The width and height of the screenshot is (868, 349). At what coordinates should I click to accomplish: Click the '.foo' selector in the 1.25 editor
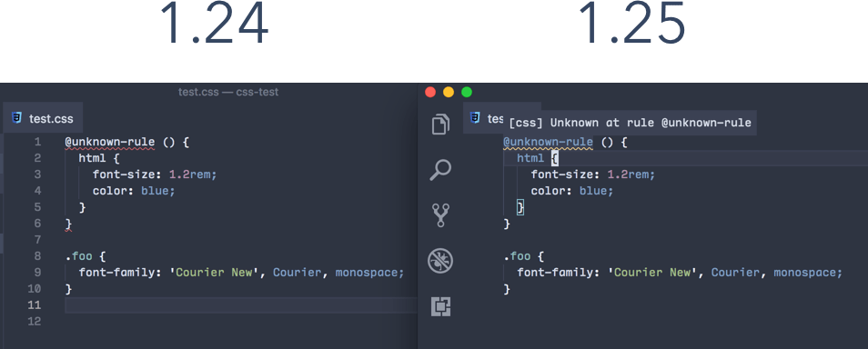517,256
